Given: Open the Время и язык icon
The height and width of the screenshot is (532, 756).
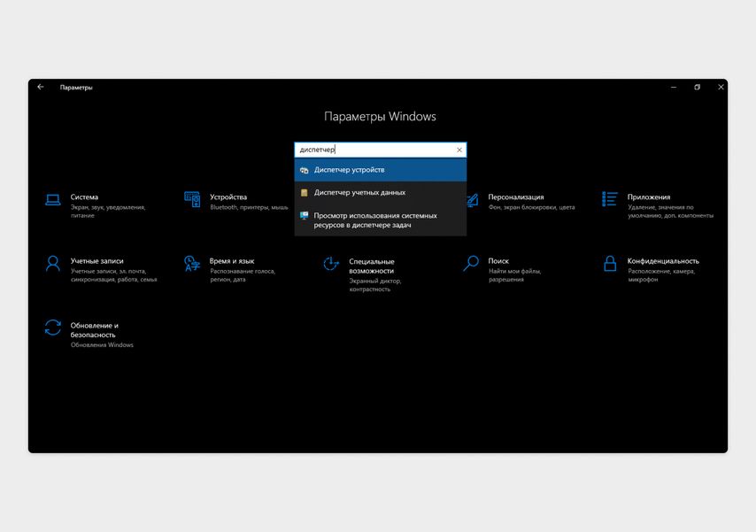Looking at the screenshot, I should click(192, 264).
